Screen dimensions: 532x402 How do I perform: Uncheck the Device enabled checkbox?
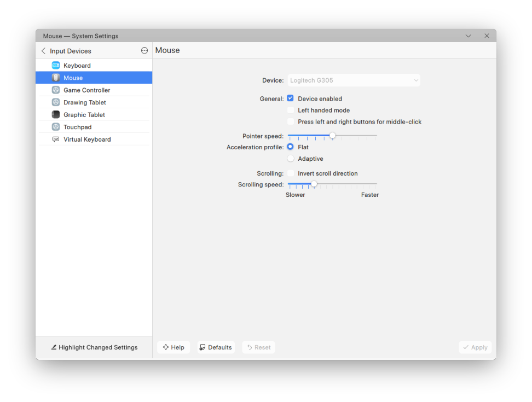290,98
